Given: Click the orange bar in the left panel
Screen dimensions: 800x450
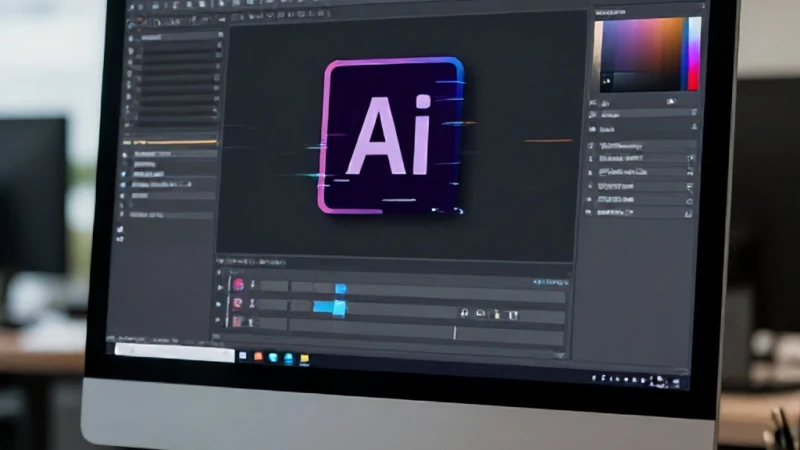Looking at the screenshot, I should coord(171,142).
